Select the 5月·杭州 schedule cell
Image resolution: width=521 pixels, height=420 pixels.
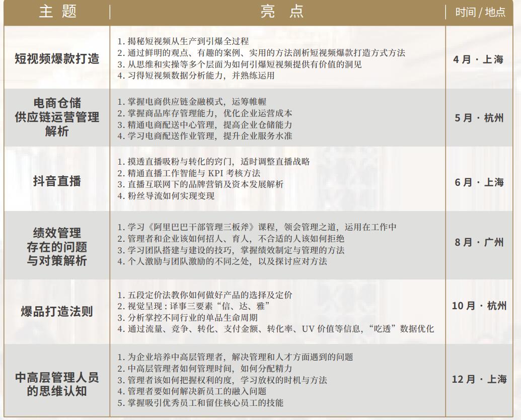tap(479, 119)
